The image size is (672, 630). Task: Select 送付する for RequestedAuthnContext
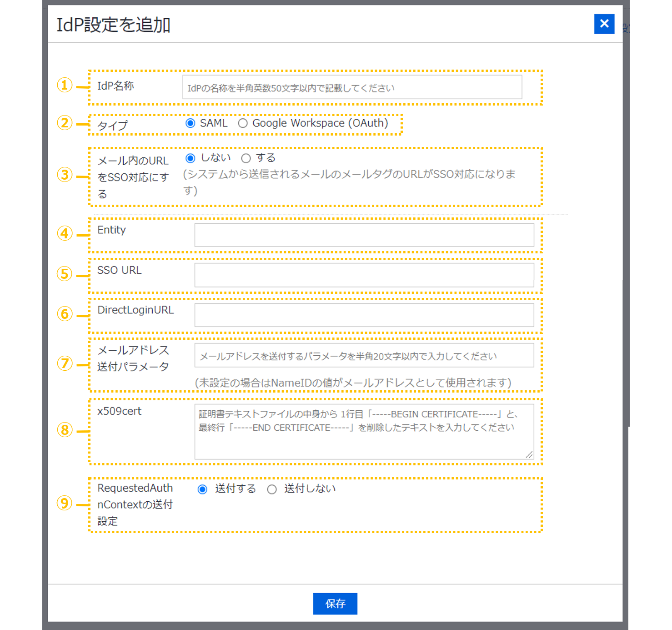click(x=203, y=489)
